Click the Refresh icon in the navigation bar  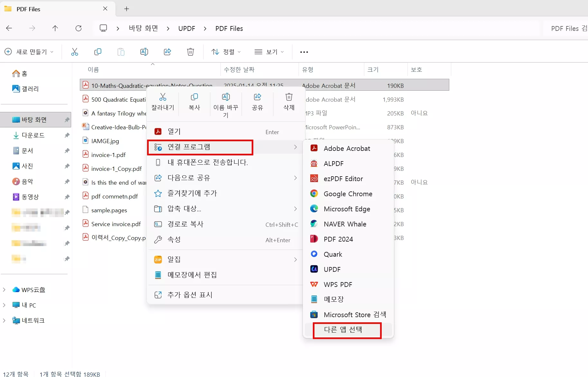coord(79,28)
